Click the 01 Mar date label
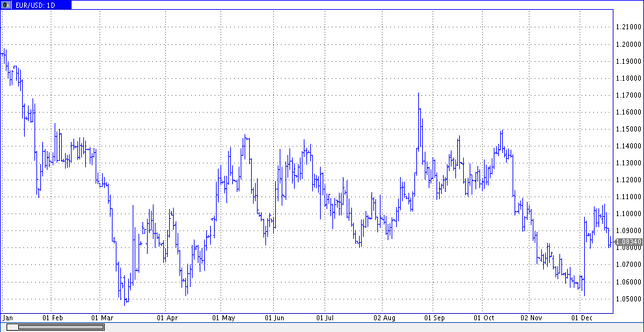The width and height of the screenshot is (644, 332). [x=102, y=318]
